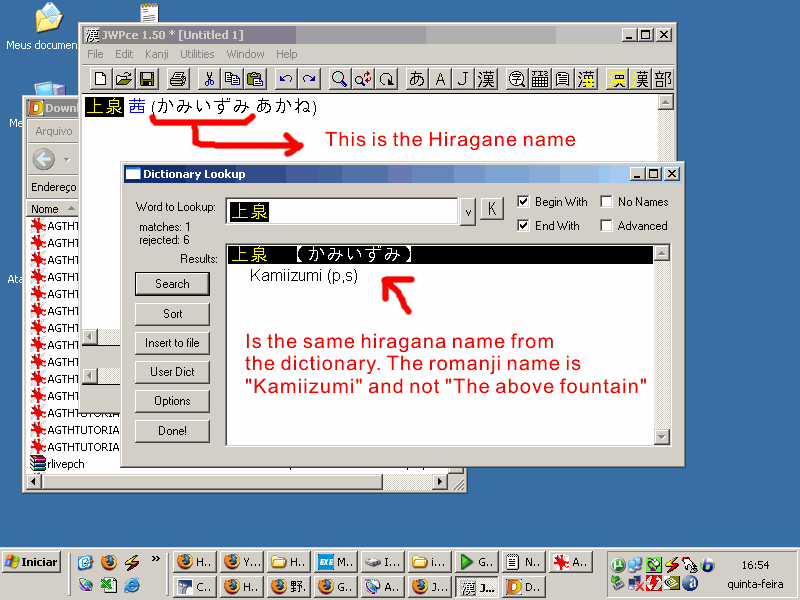
Task: Click the JWPce document scroll up arrow
Action: point(665,103)
